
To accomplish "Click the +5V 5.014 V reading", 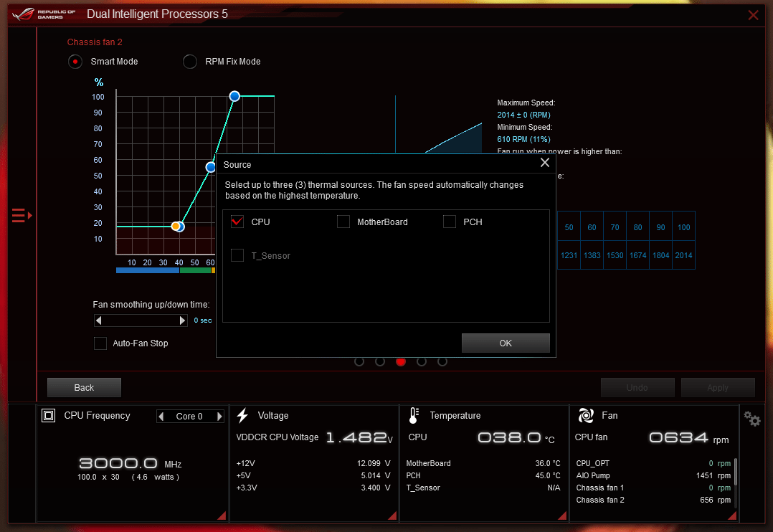I will (375, 476).
